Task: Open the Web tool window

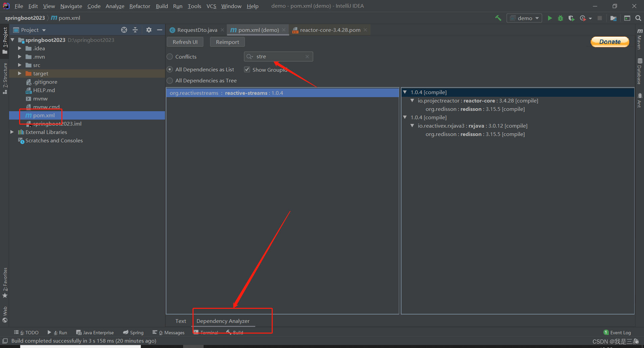Action: click(x=5, y=315)
